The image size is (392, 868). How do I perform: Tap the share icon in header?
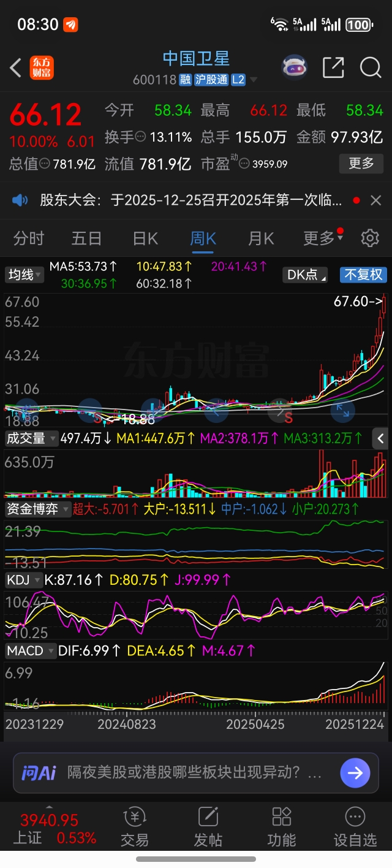[x=333, y=67]
